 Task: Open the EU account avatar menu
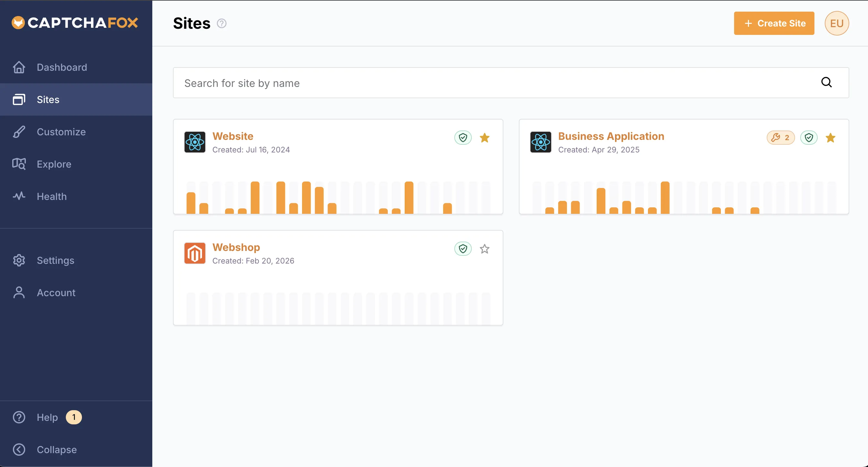click(x=836, y=23)
